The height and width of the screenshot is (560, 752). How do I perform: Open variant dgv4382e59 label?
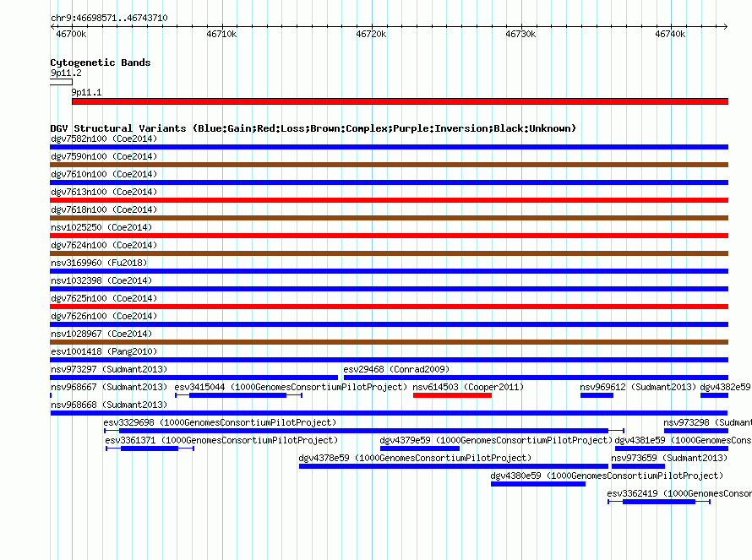point(726,387)
